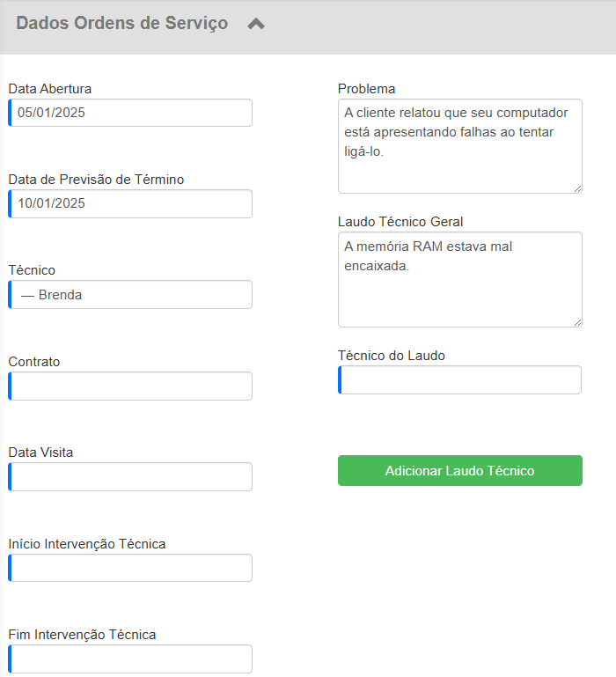Image resolution: width=616 pixels, height=677 pixels.
Task: Click the Data Abertura date field
Action: [130, 113]
